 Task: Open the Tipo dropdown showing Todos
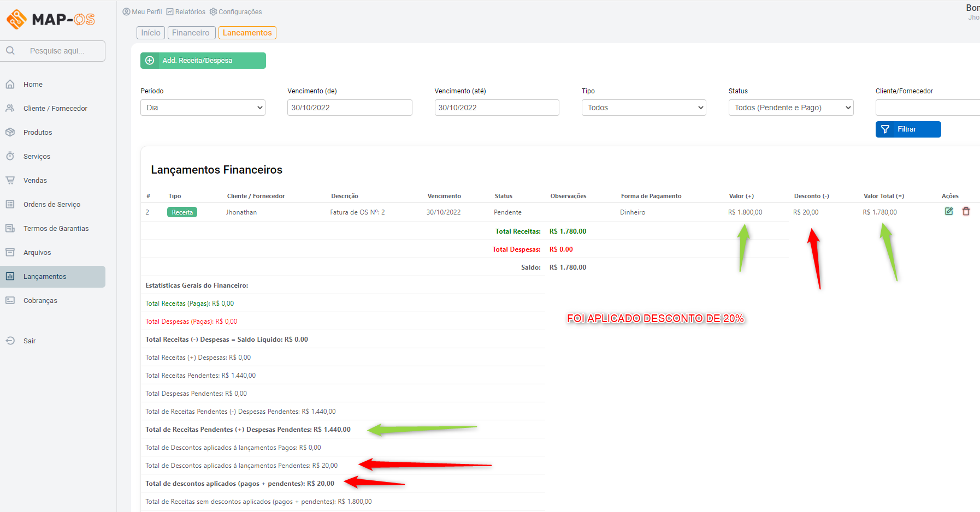[644, 108]
